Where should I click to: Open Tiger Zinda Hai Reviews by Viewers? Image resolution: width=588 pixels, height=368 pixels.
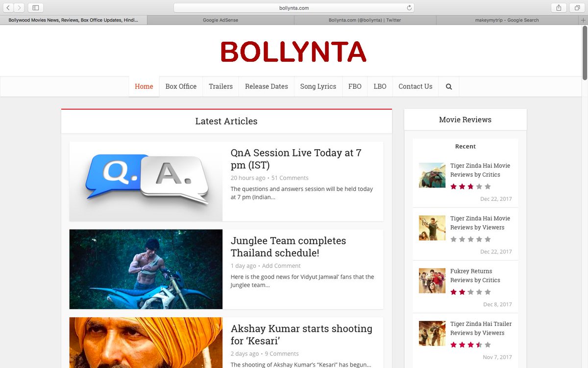coord(480,223)
